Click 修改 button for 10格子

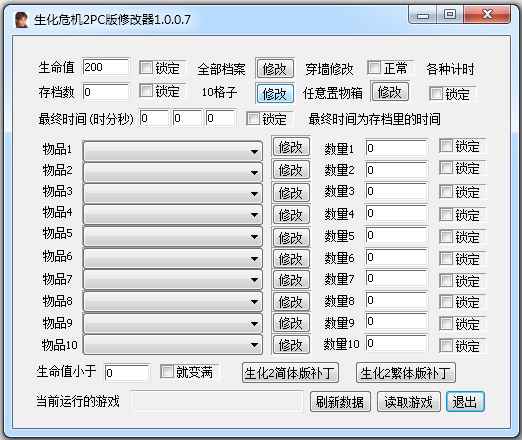275,93
